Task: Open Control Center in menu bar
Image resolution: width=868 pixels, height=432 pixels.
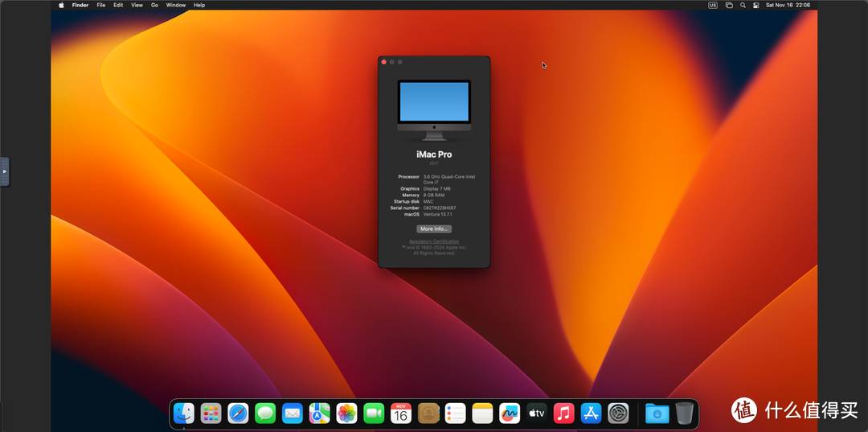Action: click(756, 5)
